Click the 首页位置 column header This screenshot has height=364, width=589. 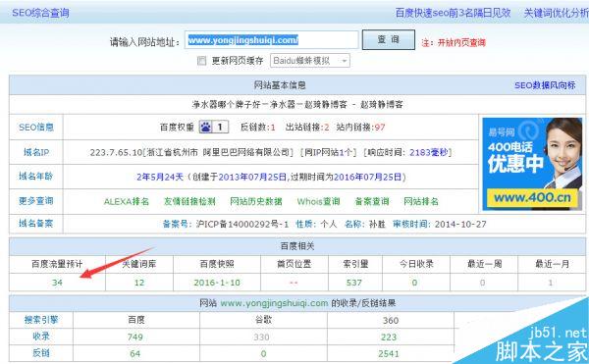click(294, 264)
